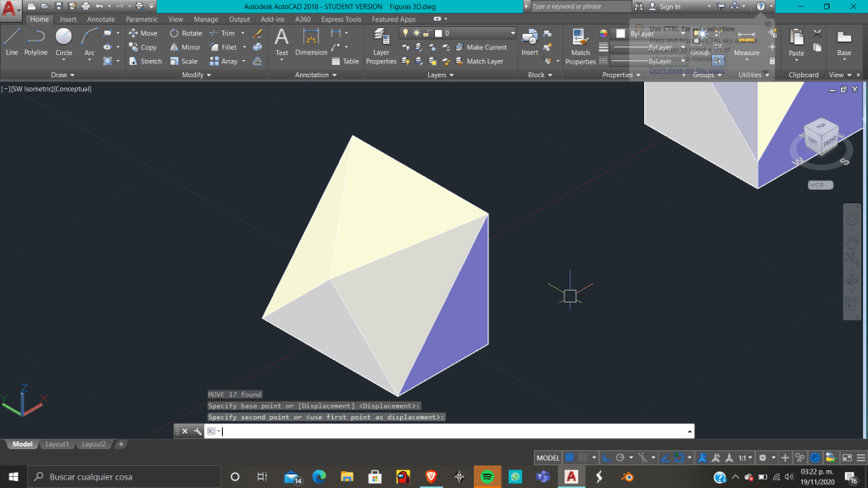Activate the Circle tool
Viewport: 868px width, 488px height.
click(64, 41)
